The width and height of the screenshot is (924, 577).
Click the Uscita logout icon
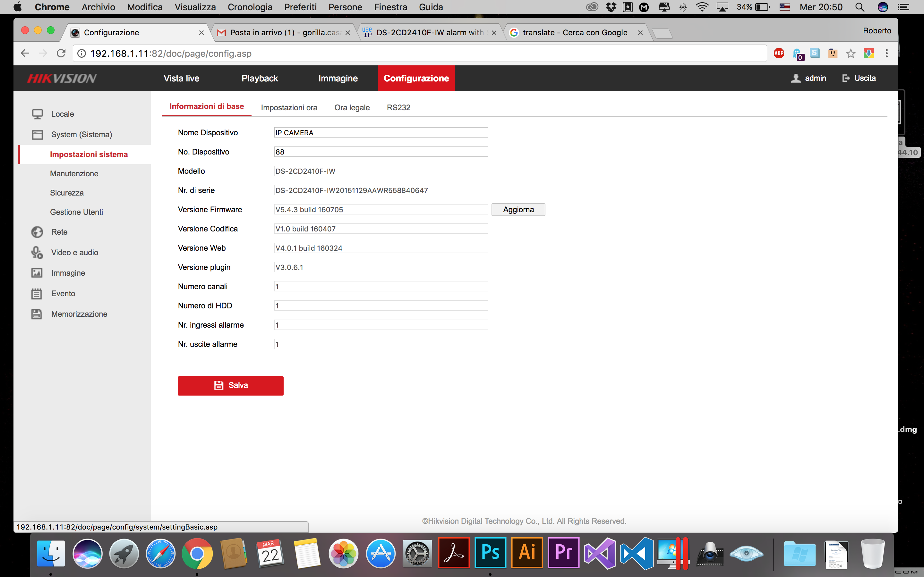pyautogui.click(x=846, y=78)
